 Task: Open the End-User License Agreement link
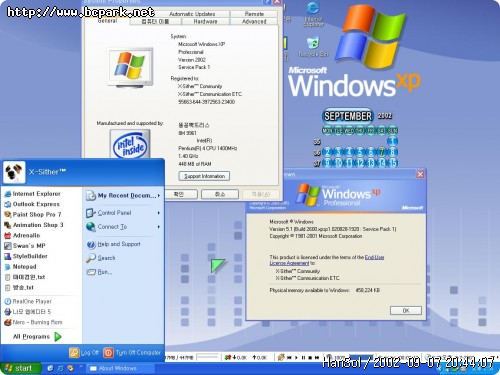(327, 260)
